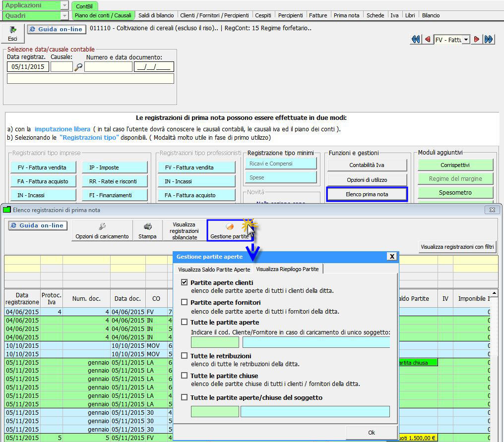504x442 pixels.
Task: Click Gestione partite icon button
Action: [230, 230]
